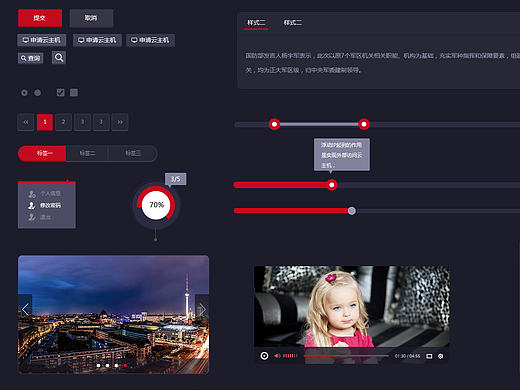The image size is (520, 390).
Task: Select the third white carousel dot
Action: tap(116, 366)
